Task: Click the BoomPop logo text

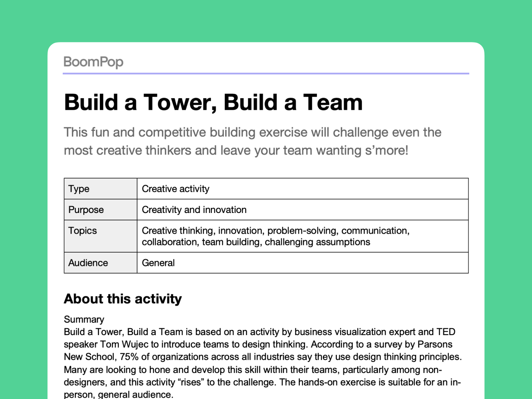Action: point(93,62)
